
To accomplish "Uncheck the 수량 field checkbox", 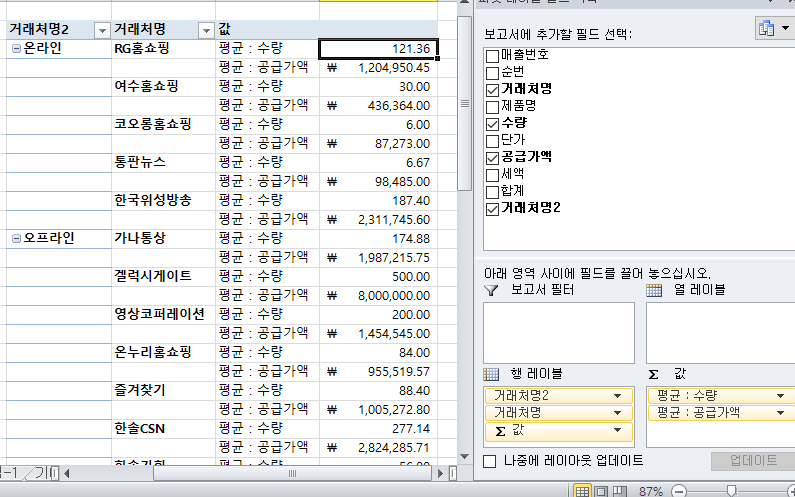I will tap(491, 123).
